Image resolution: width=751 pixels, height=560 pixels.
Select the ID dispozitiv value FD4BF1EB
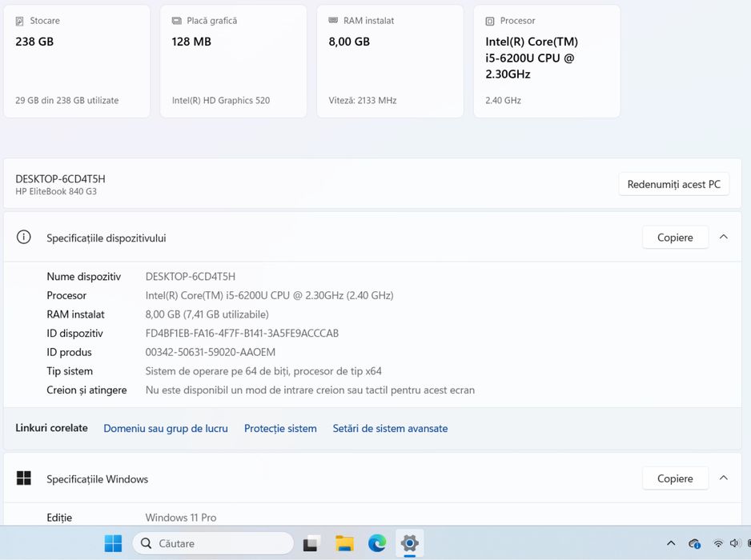tap(242, 333)
